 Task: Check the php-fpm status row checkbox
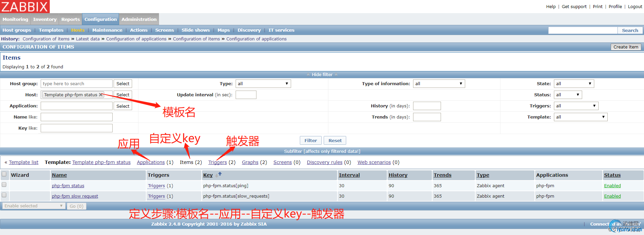(x=4, y=185)
